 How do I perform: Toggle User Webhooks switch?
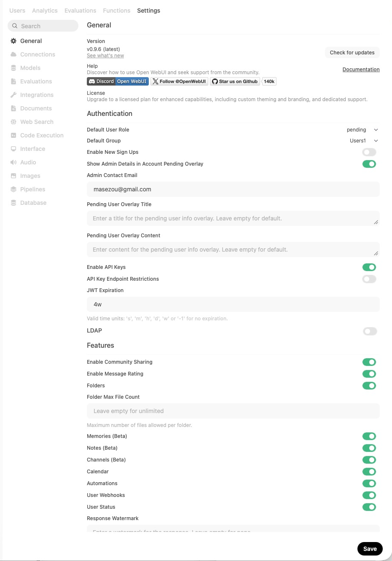coord(369,495)
